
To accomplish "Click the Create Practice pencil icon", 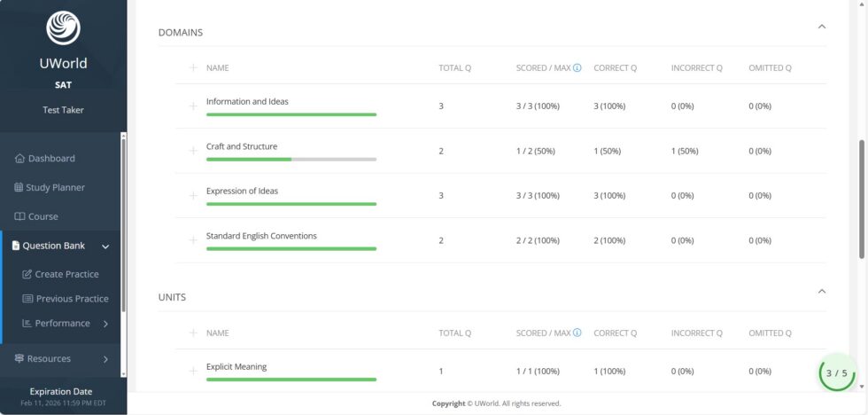I will pos(27,274).
